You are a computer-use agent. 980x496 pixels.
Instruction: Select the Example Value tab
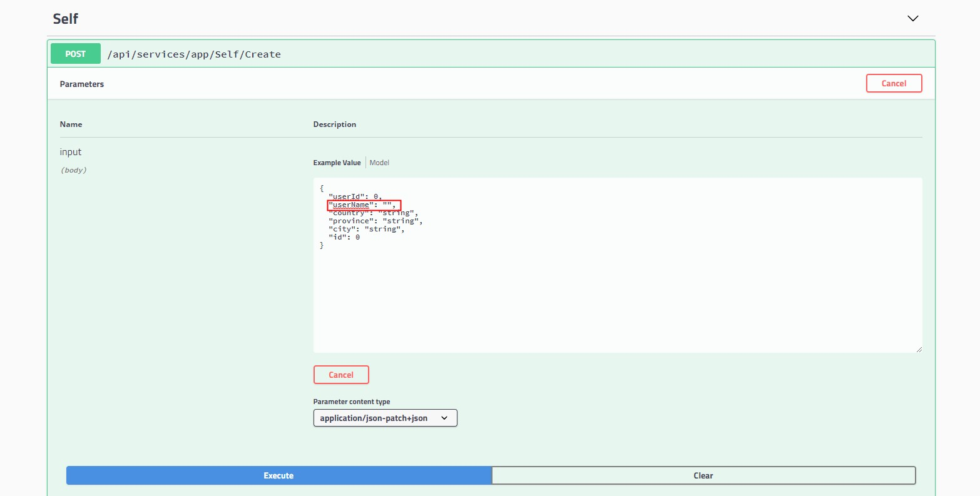(x=337, y=163)
